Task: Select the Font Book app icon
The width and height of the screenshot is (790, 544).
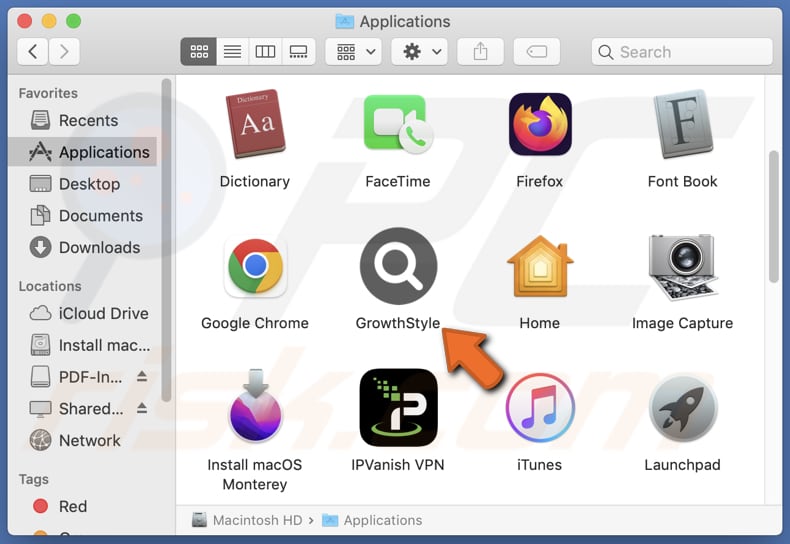Action: pyautogui.click(x=683, y=124)
